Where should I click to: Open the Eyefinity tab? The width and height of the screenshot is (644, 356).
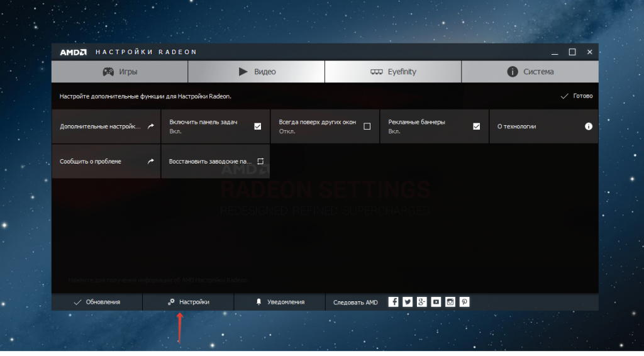click(x=393, y=72)
